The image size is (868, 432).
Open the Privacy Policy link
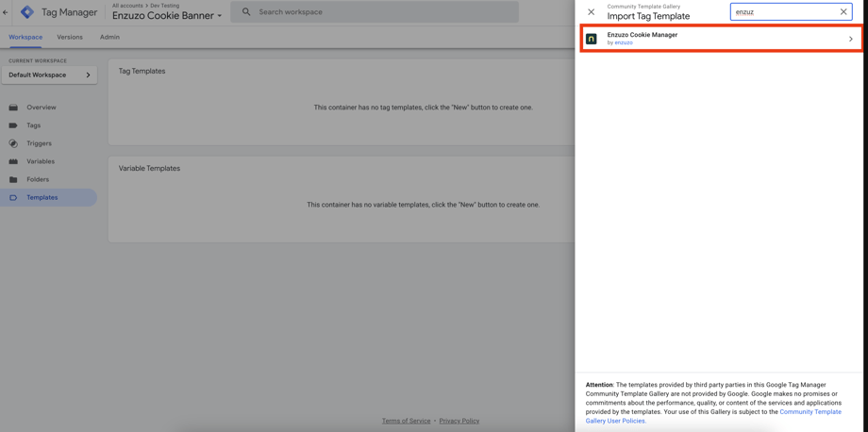(459, 421)
